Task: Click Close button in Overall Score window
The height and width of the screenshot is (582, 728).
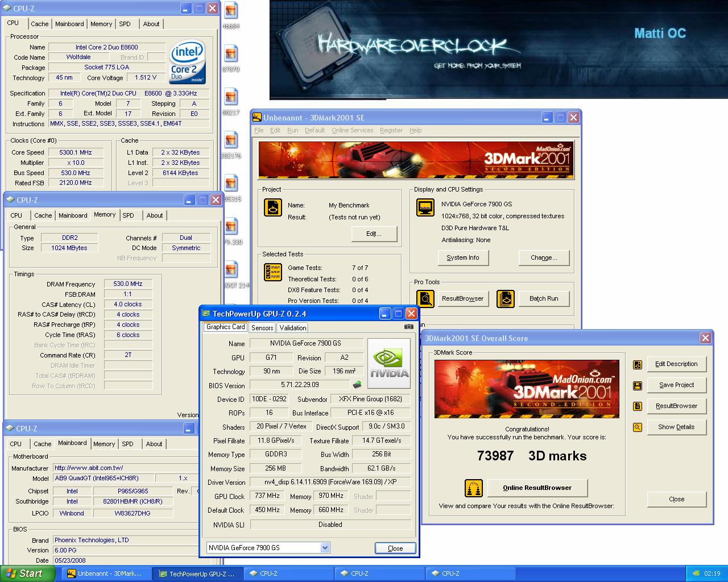Action: pyautogui.click(x=677, y=499)
